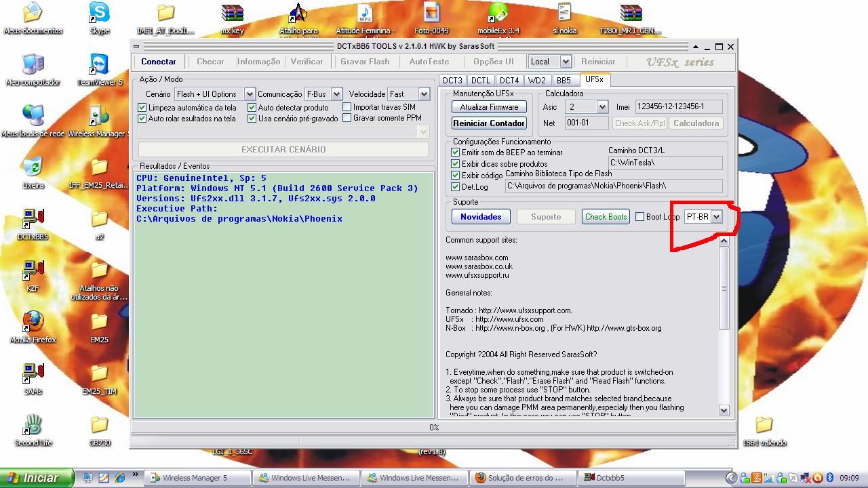Open the a2 folder icon
868x488 pixels.
[100, 224]
